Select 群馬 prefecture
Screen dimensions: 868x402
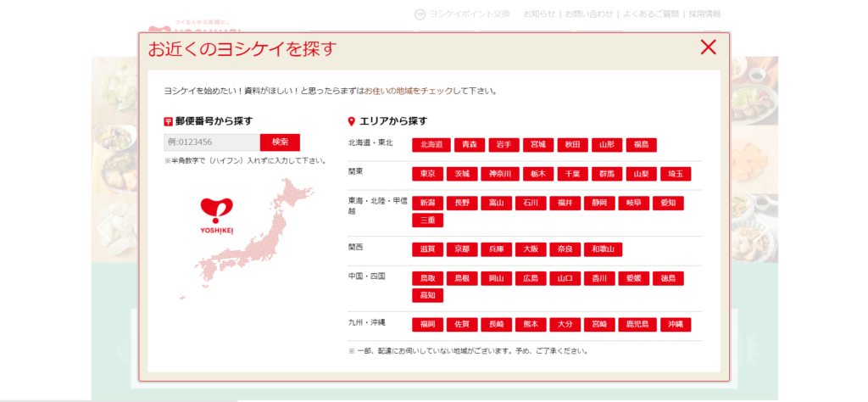coord(607,174)
